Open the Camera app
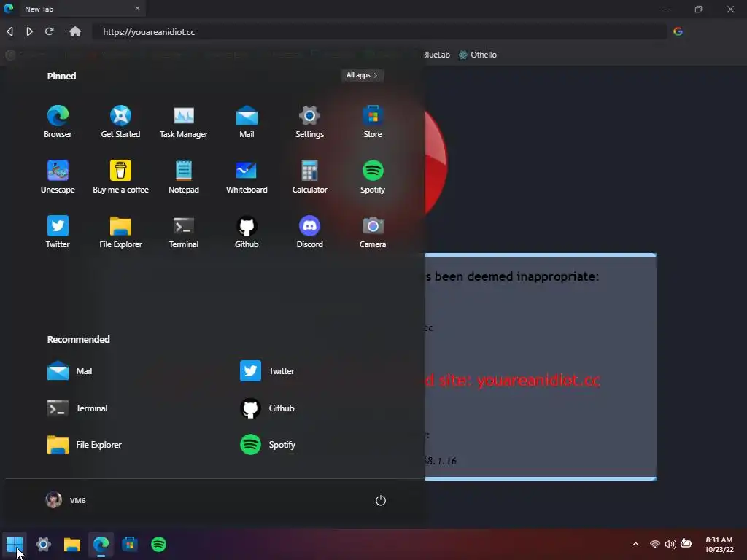The width and height of the screenshot is (747, 560). pos(373,232)
